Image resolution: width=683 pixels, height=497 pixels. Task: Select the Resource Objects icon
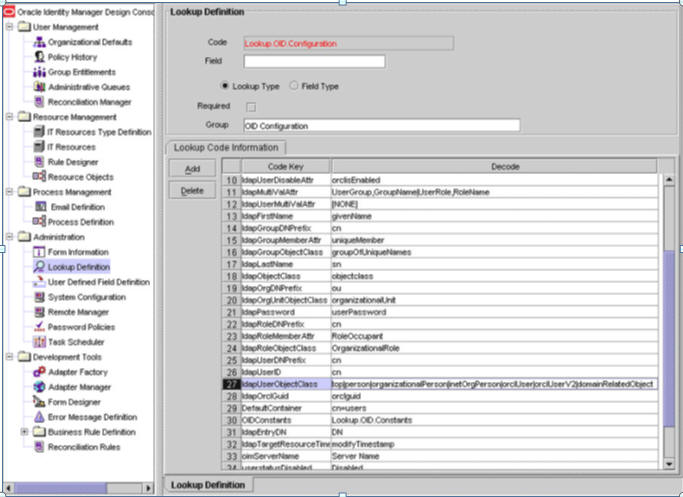[x=39, y=177]
